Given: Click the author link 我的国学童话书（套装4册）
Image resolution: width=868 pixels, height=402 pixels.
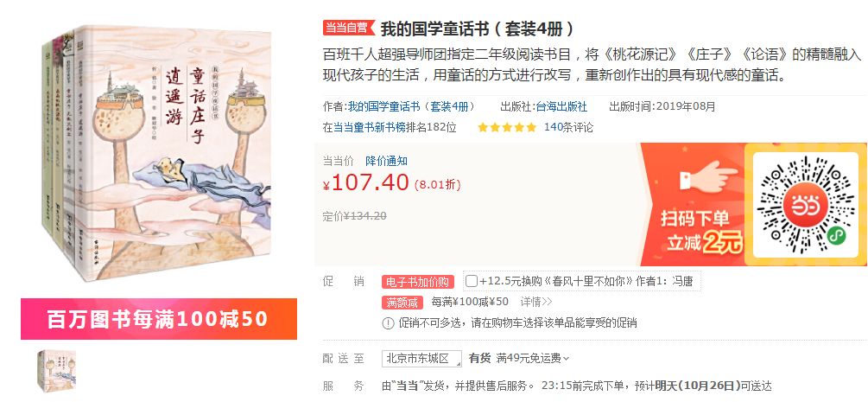Looking at the screenshot, I should tap(411, 106).
